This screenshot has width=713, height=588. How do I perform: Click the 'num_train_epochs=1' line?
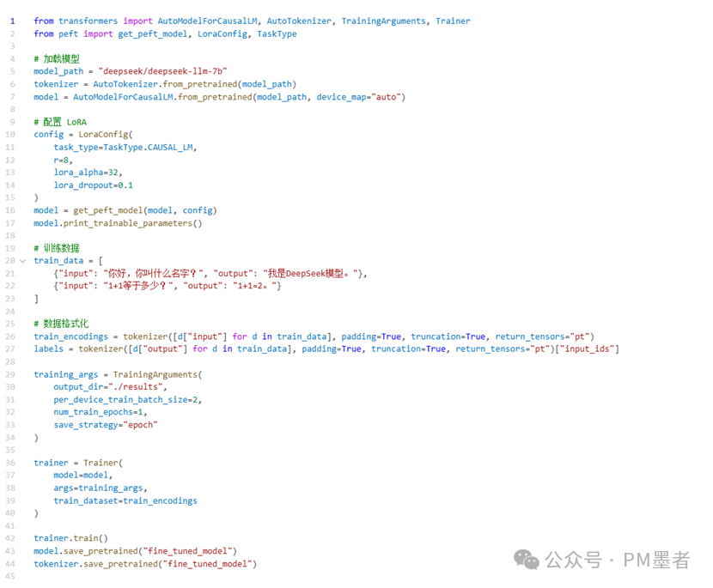pos(100,412)
